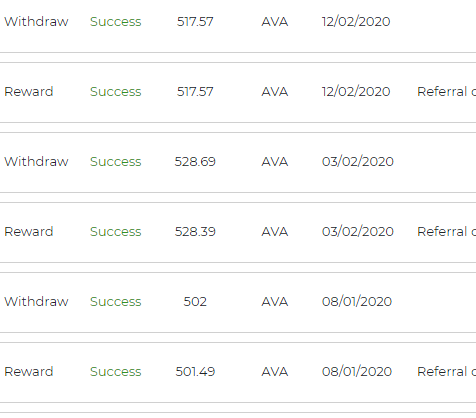Click Success status in 12/02/2020 Reward row
476x418 pixels.
click(x=115, y=92)
